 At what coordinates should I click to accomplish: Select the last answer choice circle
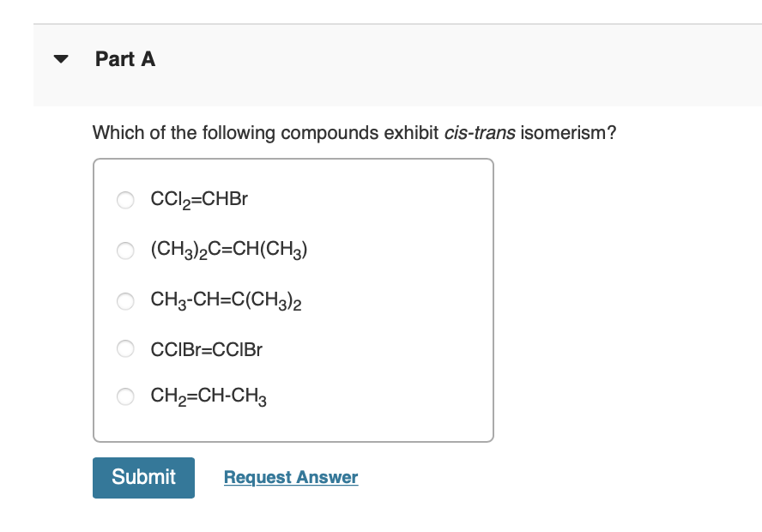125,396
